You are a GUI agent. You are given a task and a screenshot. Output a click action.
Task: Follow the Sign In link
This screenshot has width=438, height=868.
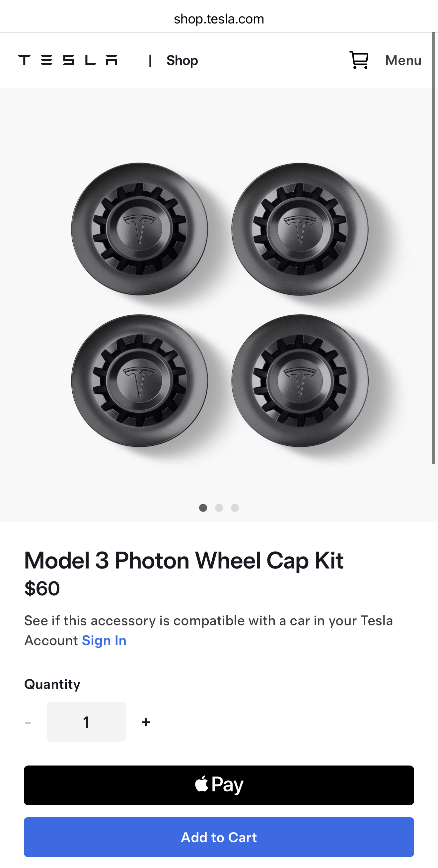click(104, 640)
